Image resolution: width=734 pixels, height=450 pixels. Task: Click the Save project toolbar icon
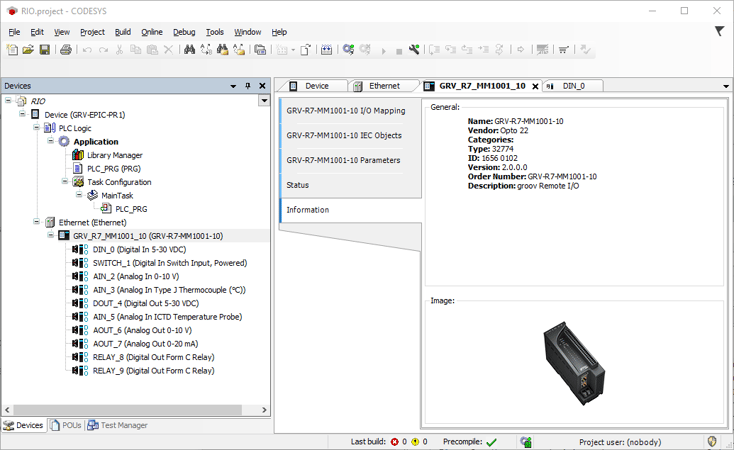pos(44,50)
